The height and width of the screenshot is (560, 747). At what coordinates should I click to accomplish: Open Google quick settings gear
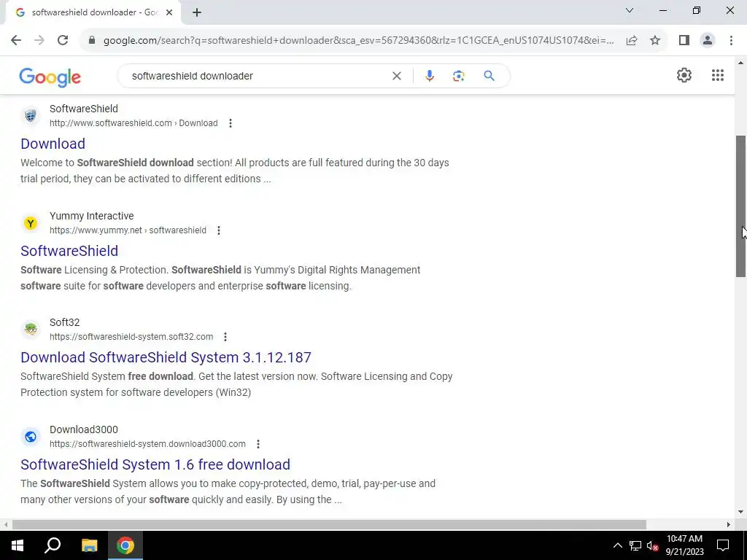(x=684, y=75)
